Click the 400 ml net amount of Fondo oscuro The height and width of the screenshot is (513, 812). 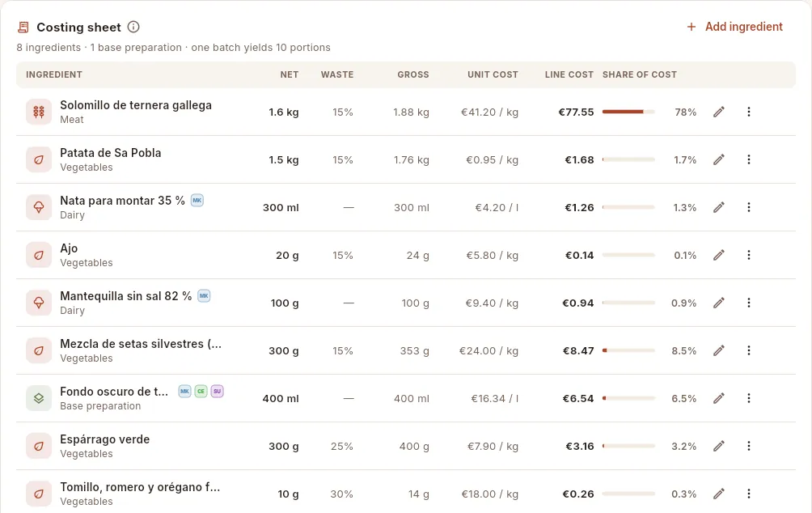point(281,398)
